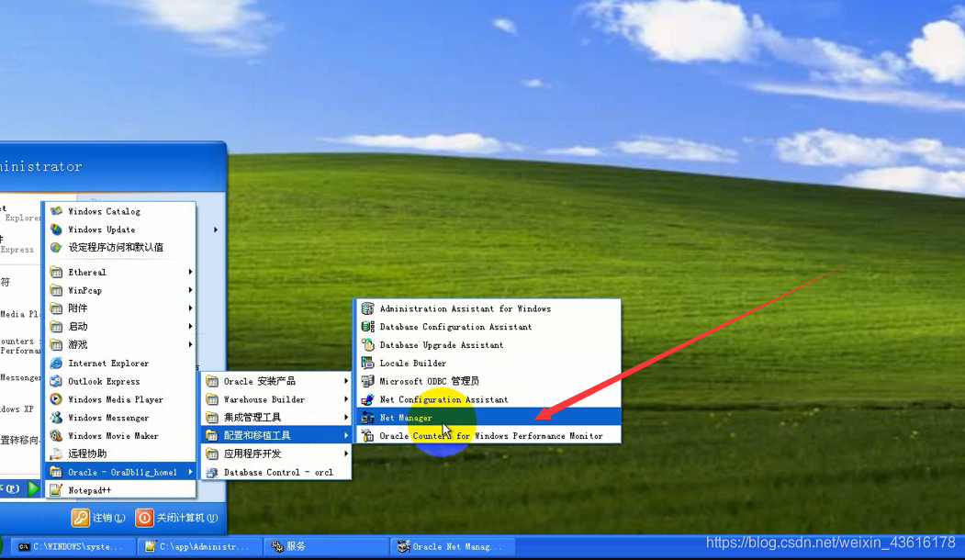Expand the Ethereal submenu arrow

pyautogui.click(x=190, y=272)
